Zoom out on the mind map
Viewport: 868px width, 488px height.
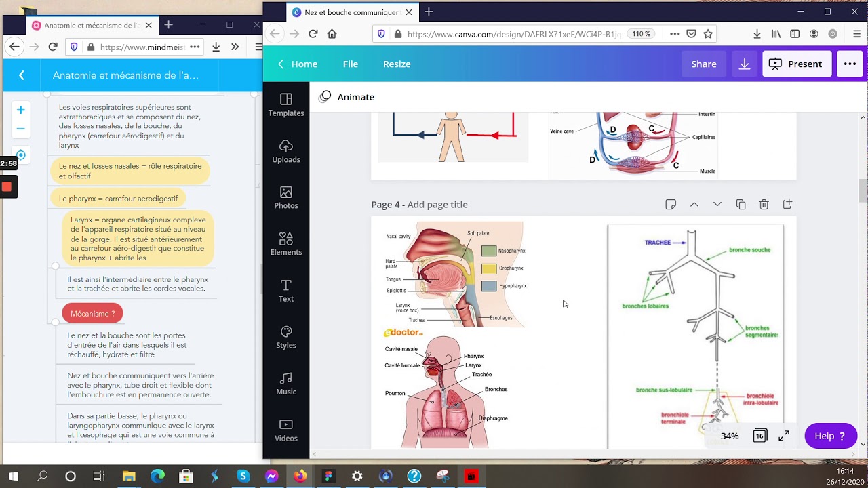(x=20, y=128)
